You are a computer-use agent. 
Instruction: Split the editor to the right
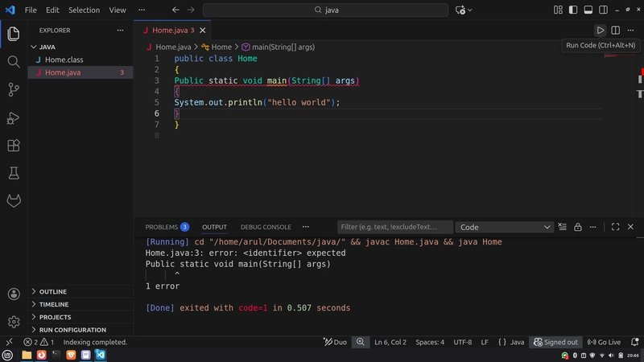coord(616,31)
